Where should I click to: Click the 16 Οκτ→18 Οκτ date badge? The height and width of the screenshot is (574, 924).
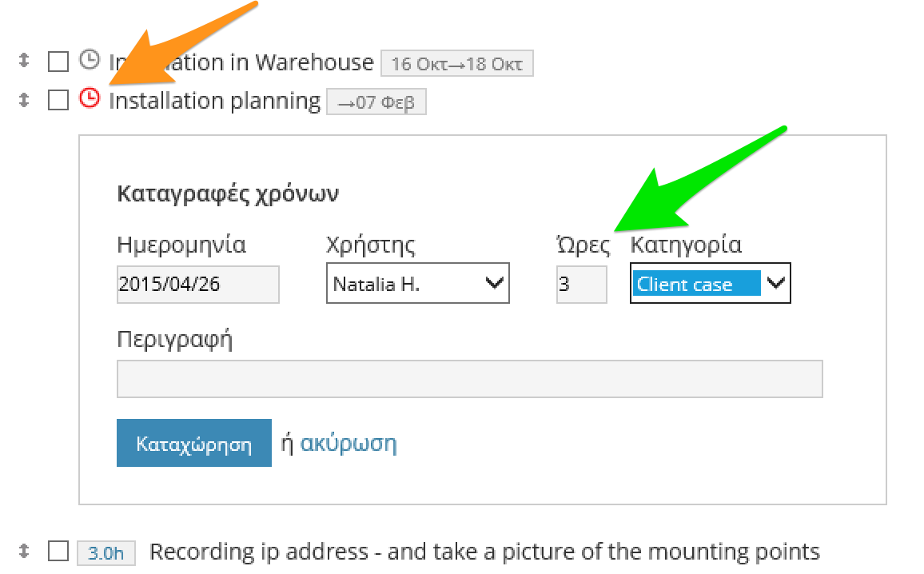(456, 64)
